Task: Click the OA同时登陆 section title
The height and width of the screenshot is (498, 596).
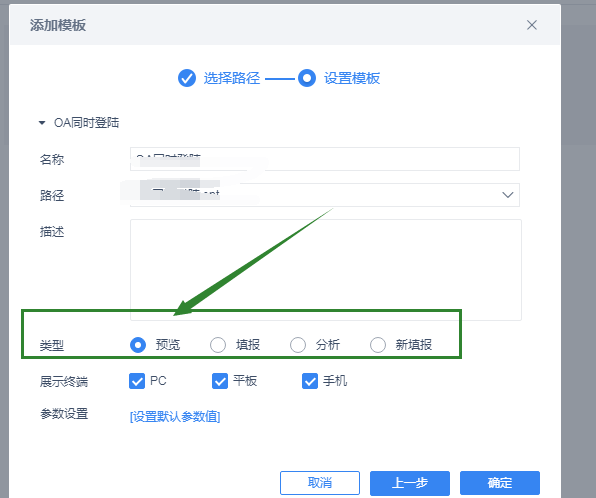Action: click(86, 123)
